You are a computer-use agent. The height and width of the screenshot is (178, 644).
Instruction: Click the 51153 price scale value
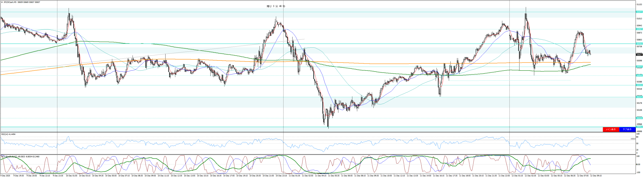[639, 5]
